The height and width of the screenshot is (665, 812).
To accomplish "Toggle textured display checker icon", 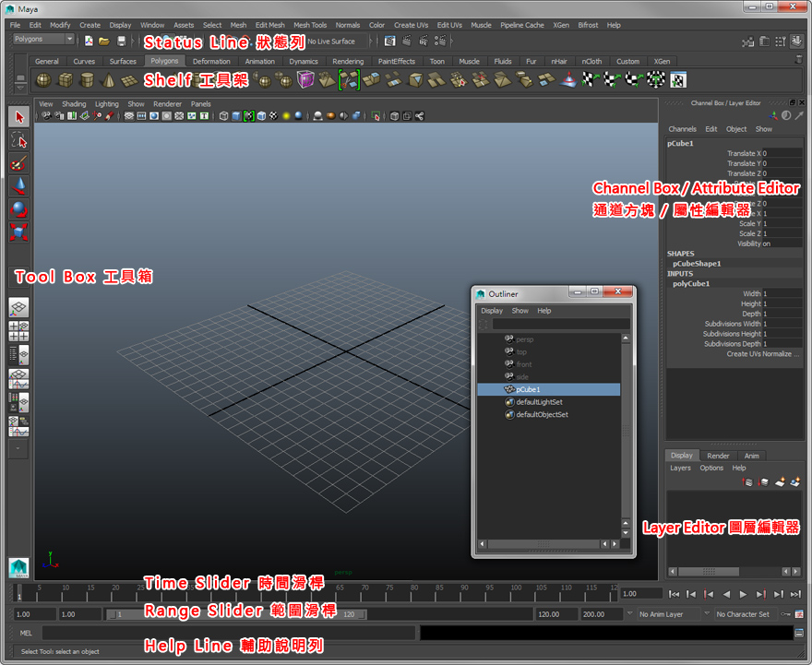I will [x=273, y=116].
